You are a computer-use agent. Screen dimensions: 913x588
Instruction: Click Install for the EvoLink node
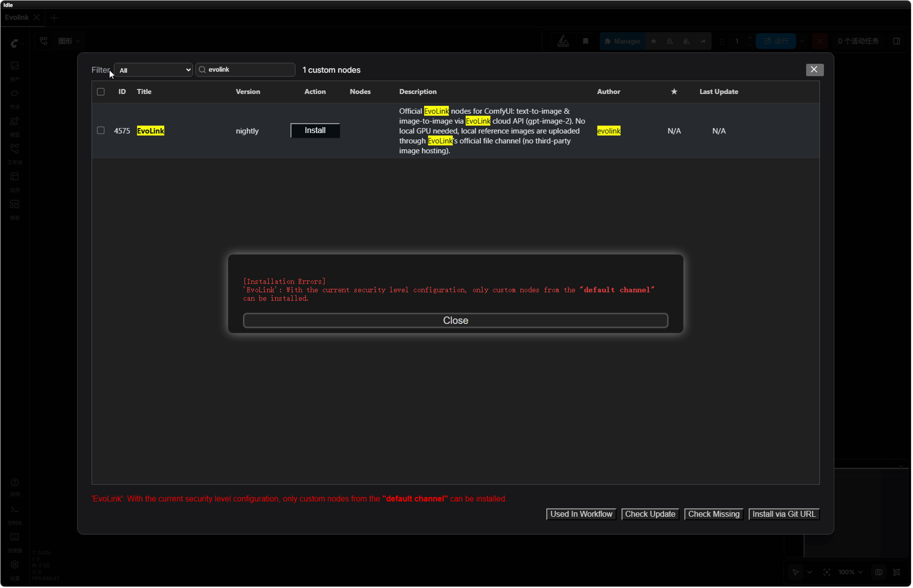tap(315, 131)
